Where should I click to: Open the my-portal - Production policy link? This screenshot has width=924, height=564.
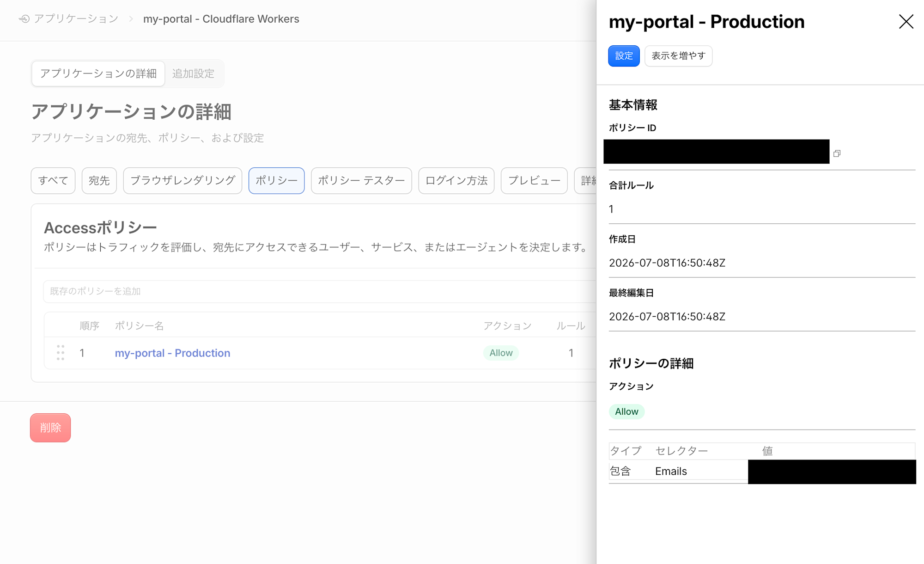pyautogui.click(x=172, y=353)
